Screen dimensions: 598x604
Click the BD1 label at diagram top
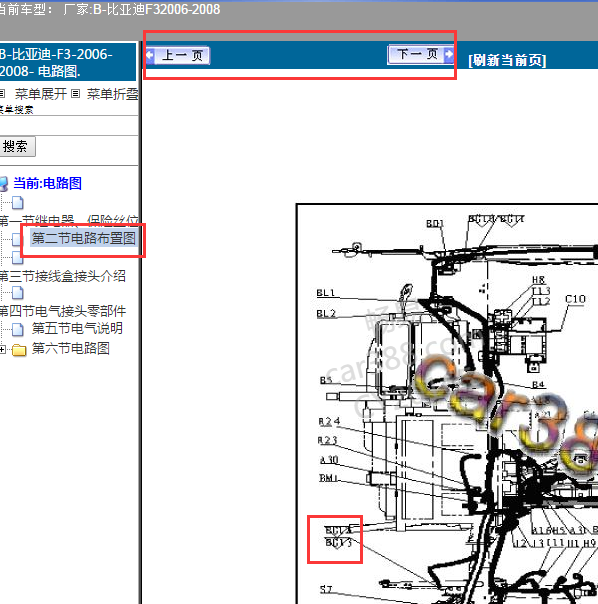pyautogui.click(x=435, y=223)
